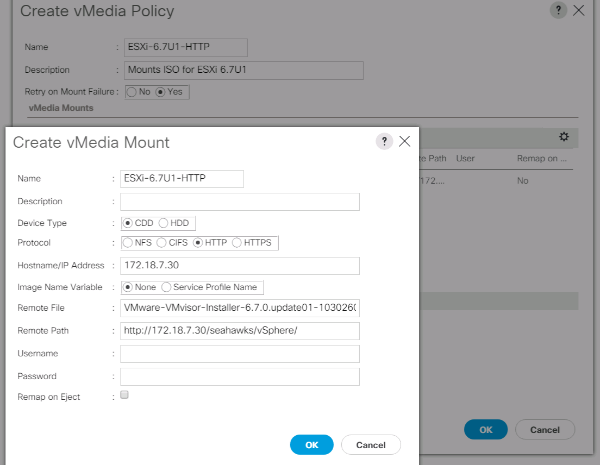Focus the Password field
The height and width of the screenshot is (465, 600).
tap(239, 376)
